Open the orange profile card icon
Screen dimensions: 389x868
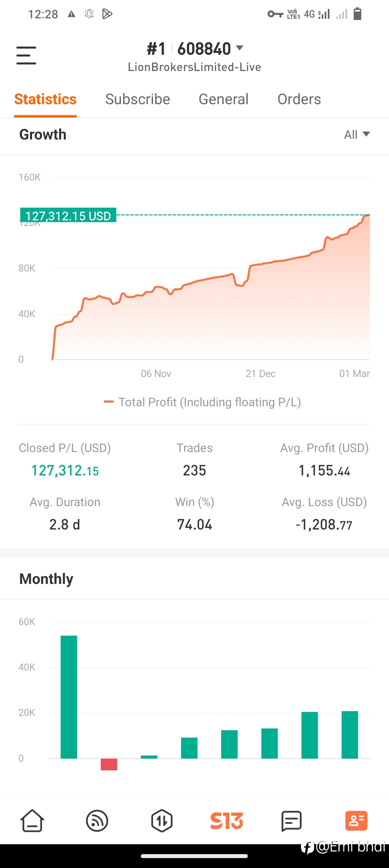pyautogui.click(x=356, y=821)
